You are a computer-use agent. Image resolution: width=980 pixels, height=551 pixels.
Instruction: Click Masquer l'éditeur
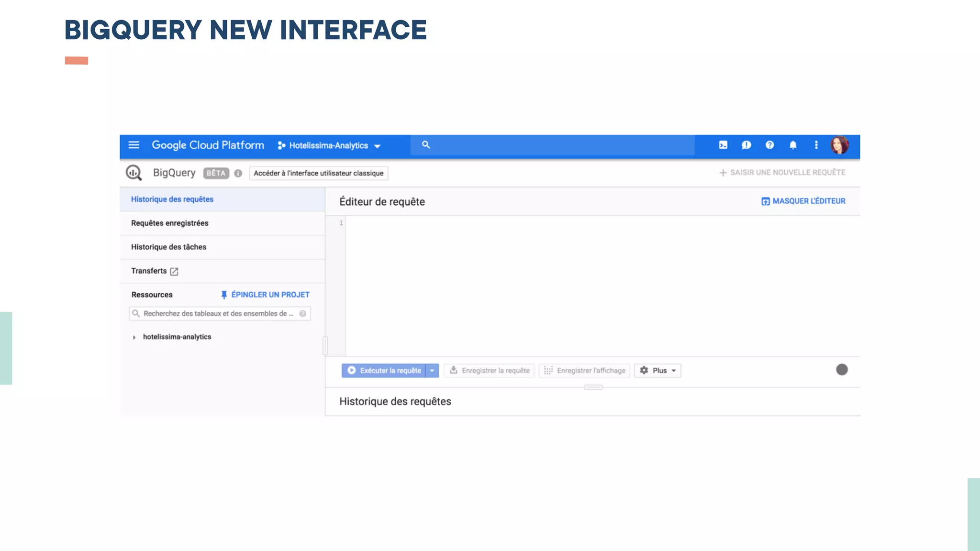point(803,201)
